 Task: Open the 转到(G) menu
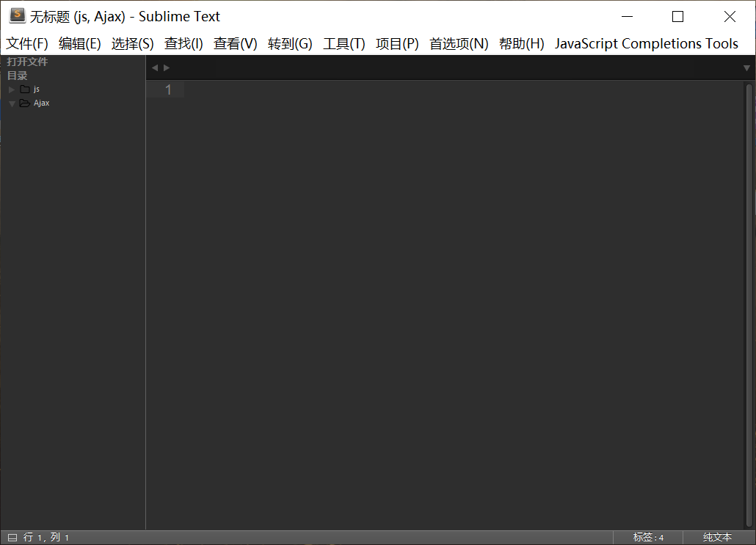[290, 44]
